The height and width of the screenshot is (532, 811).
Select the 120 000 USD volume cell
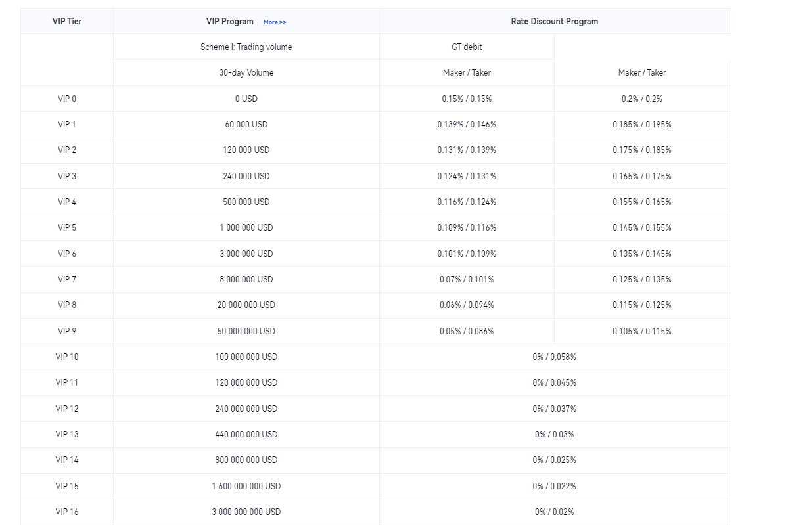pyautogui.click(x=246, y=150)
